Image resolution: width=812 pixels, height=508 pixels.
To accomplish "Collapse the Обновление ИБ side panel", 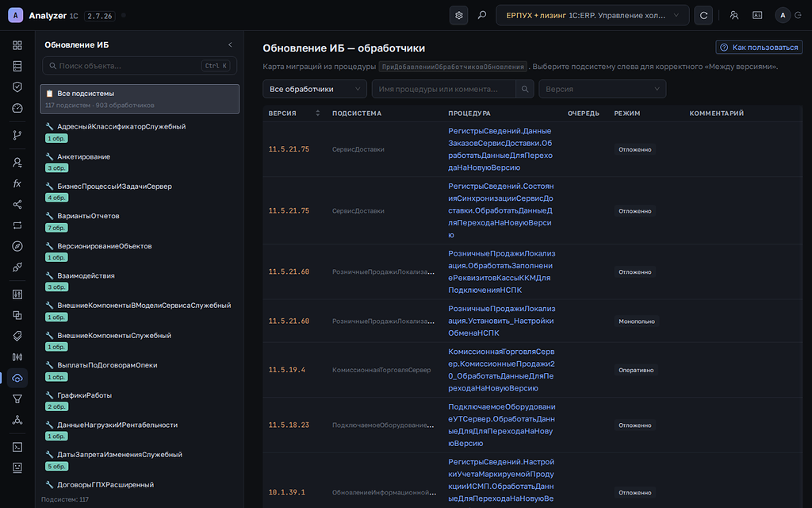I will tap(231, 45).
